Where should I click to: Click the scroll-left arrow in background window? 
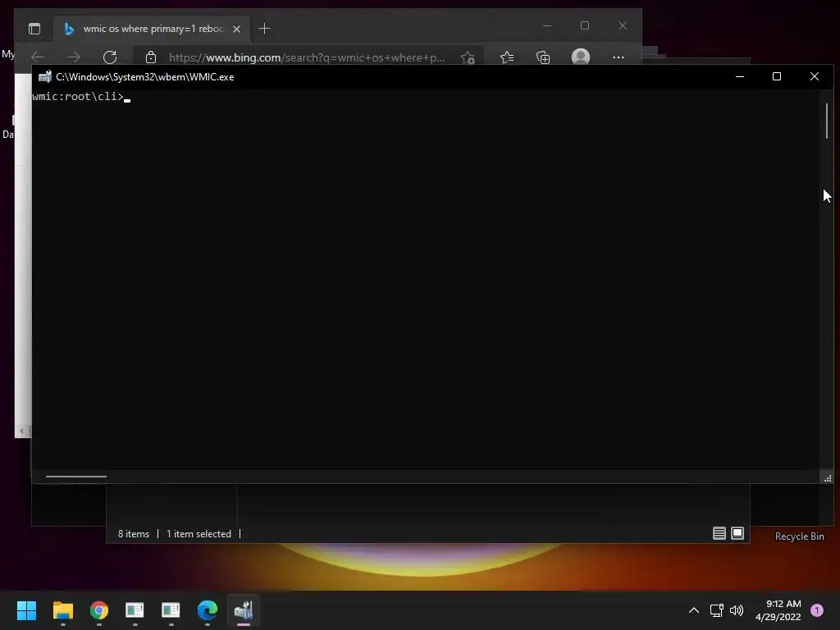point(21,430)
